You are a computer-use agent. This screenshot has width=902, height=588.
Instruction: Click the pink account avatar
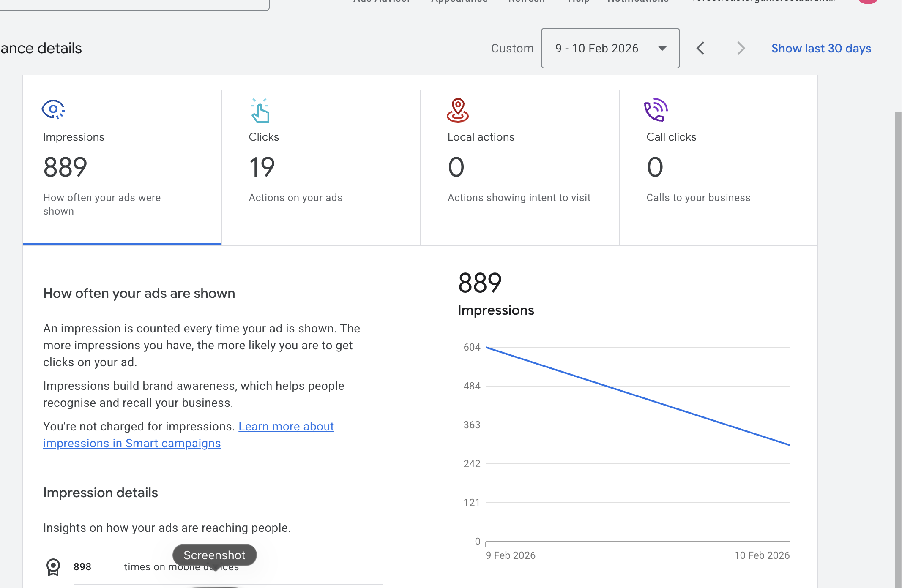(868, 1)
